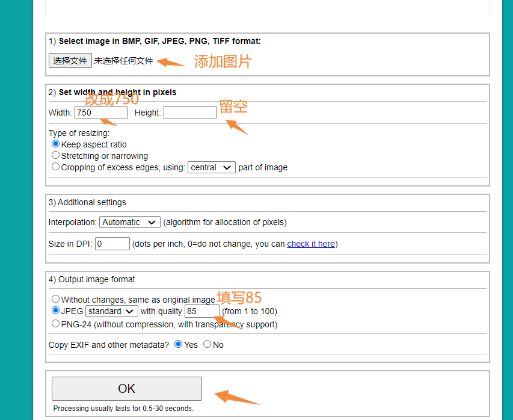Image resolution: width=513 pixels, height=420 pixels.
Task: Select Stretching or narrowing option
Action: [55, 155]
